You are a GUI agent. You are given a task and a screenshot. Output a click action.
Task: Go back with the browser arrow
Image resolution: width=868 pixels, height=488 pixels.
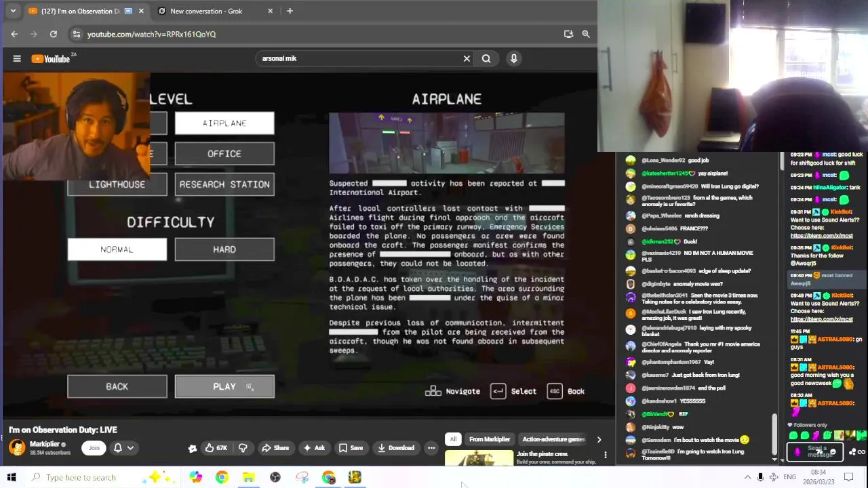14,34
